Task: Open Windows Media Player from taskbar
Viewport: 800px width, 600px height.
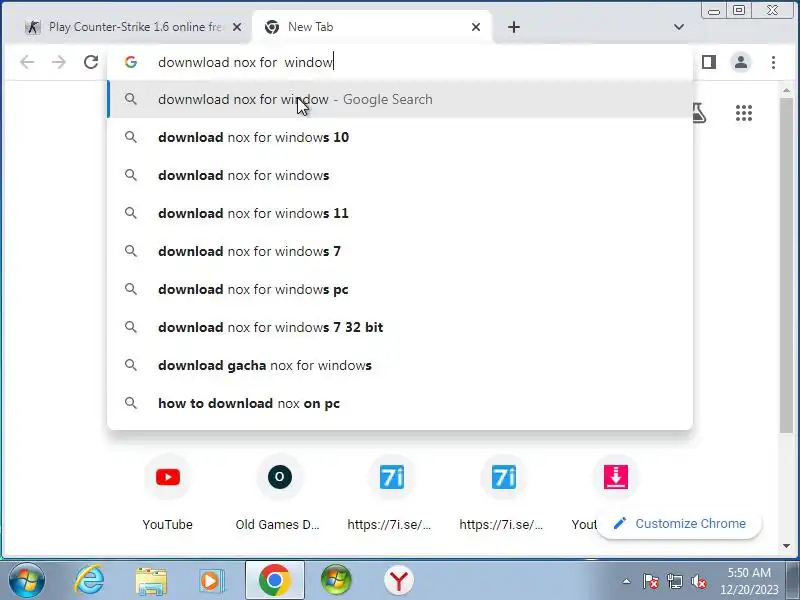Action: [x=211, y=581]
